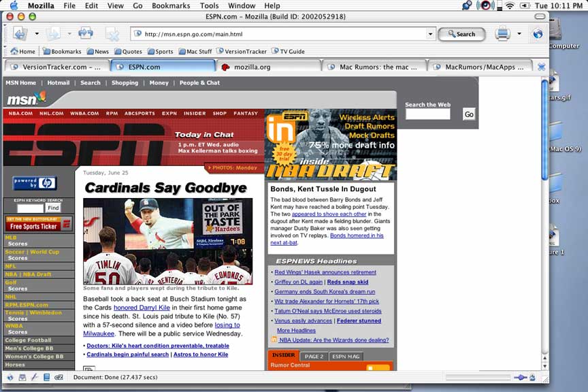Open the Mac Stuff bookmark folder
The height and width of the screenshot is (392, 588).
coord(195,52)
